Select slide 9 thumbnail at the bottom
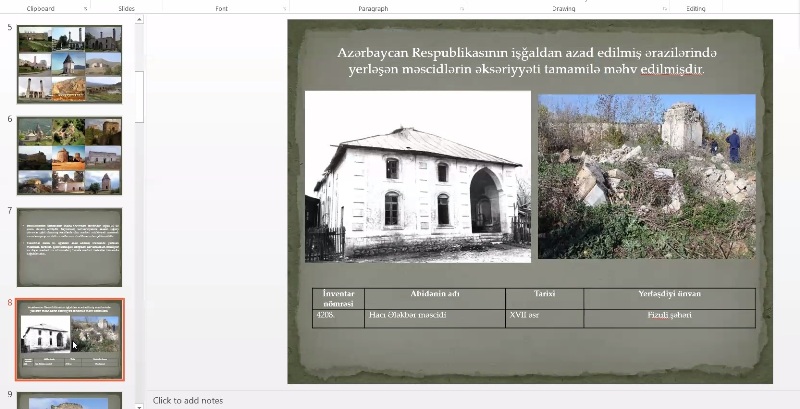Image resolution: width=800 pixels, height=409 pixels. tap(69, 401)
